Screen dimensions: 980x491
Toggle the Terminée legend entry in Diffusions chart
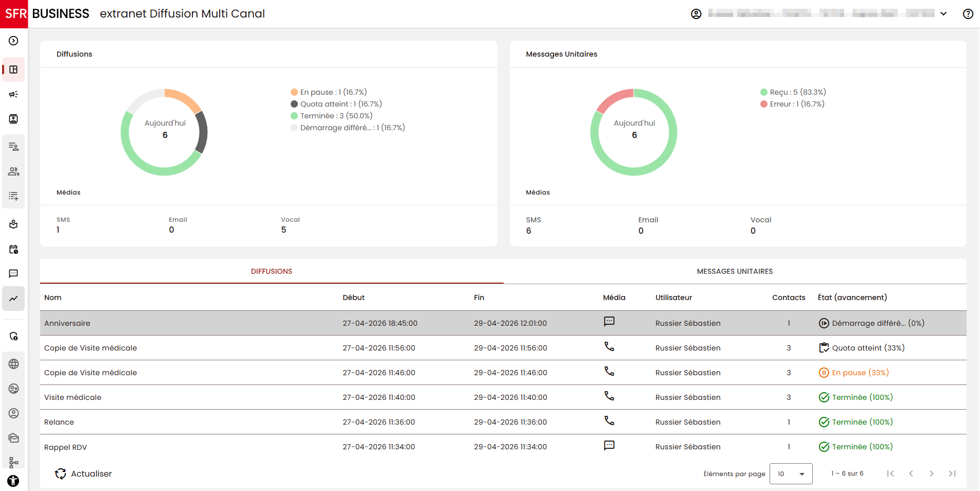tap(332, 116)
